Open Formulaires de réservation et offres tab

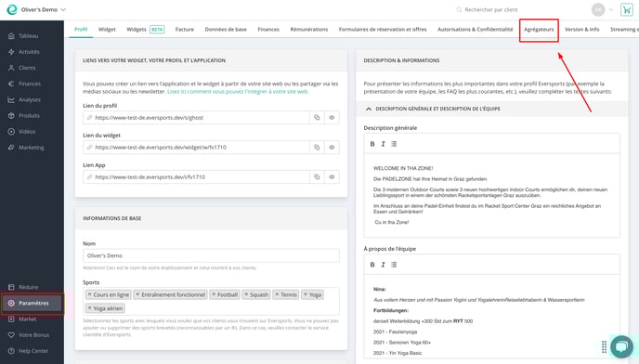(383, 30)
